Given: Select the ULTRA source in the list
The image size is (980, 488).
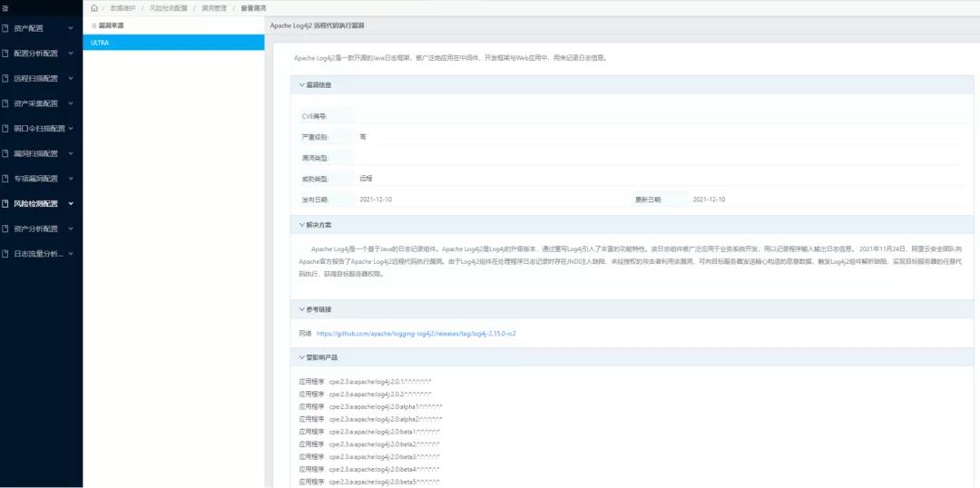Looking at the screenshot, I should click(x=173, y=43).
